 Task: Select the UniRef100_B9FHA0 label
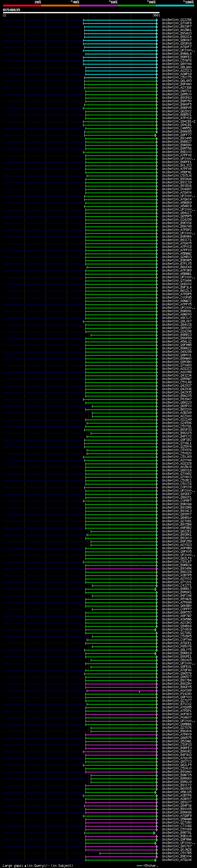(x=176, y=84)
